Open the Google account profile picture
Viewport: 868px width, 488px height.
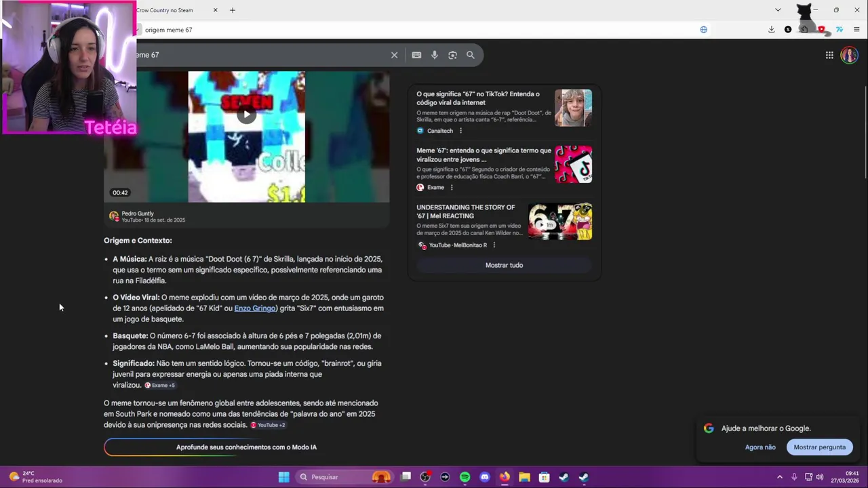click(x=849, y=55)
